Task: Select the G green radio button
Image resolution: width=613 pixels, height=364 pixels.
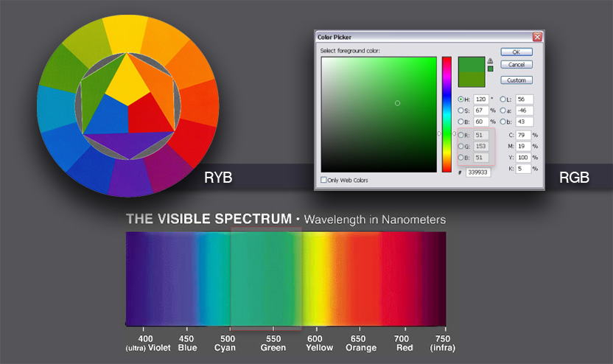Action: pos(462,147)
